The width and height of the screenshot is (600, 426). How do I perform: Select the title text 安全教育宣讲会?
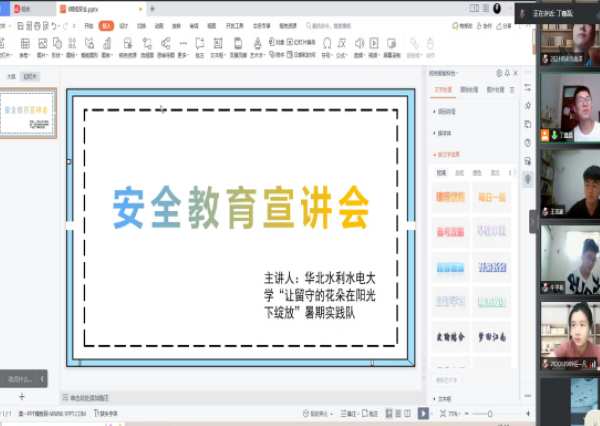coord(241,207)
